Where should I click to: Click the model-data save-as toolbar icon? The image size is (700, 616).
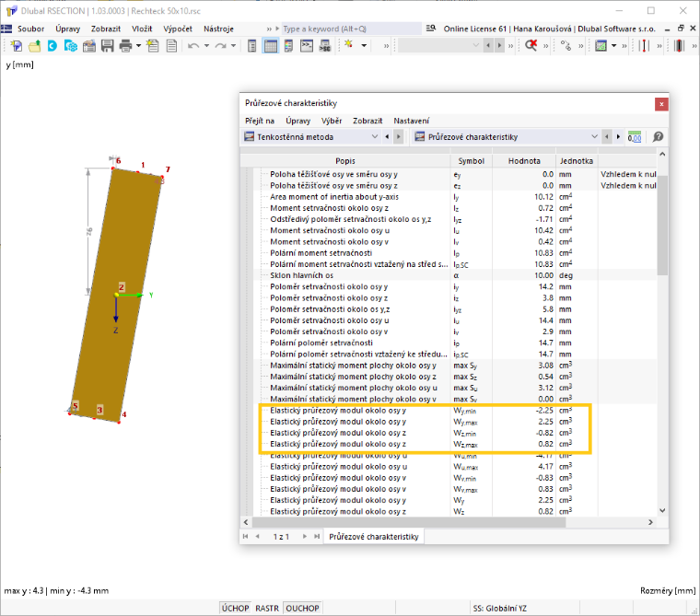(89, 45)
